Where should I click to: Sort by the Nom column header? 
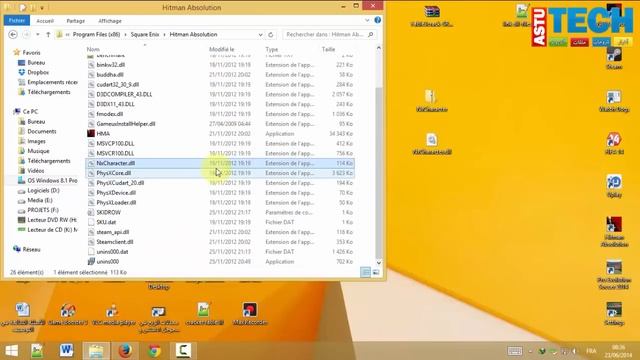pyautogui.click(x=93, y=49)
